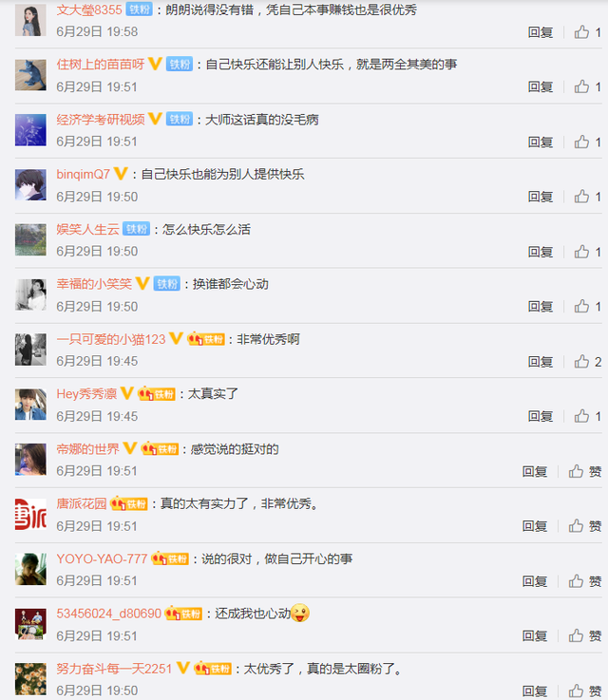Click the crown 铁粉 badge next to 帝娜的世界

pos(160,448)
